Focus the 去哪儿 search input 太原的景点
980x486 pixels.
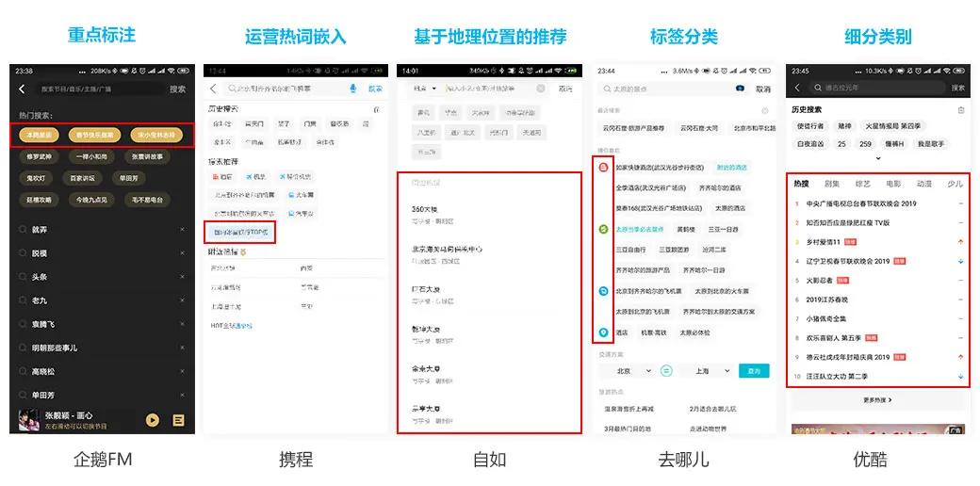[x=673, y=89]
